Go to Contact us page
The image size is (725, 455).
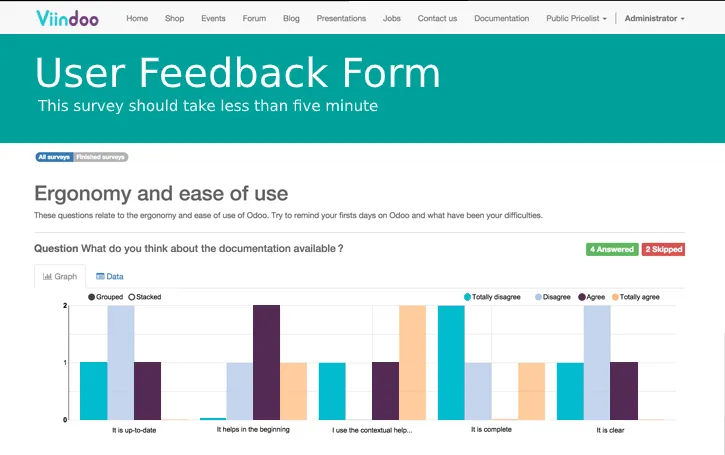[437, 18]
